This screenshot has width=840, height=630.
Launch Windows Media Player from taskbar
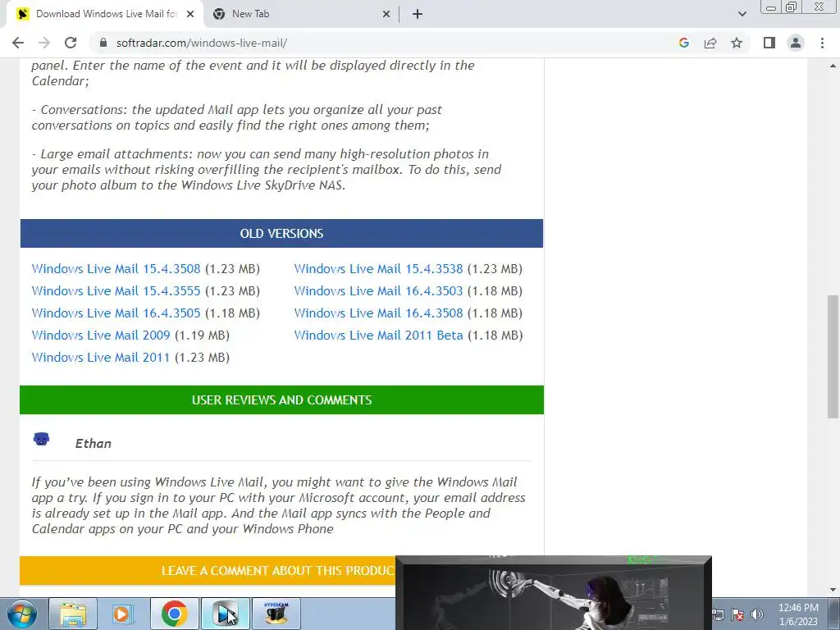click(x=123, y=614)
